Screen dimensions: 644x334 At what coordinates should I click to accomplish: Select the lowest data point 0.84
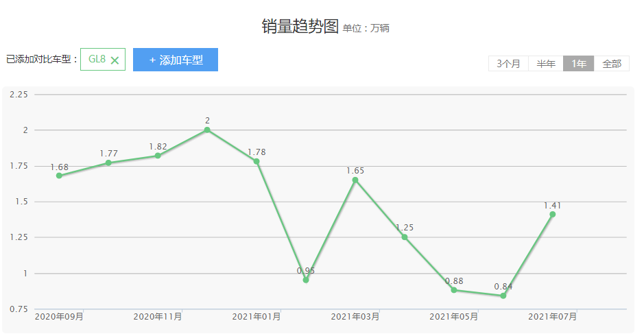(503, 296)
